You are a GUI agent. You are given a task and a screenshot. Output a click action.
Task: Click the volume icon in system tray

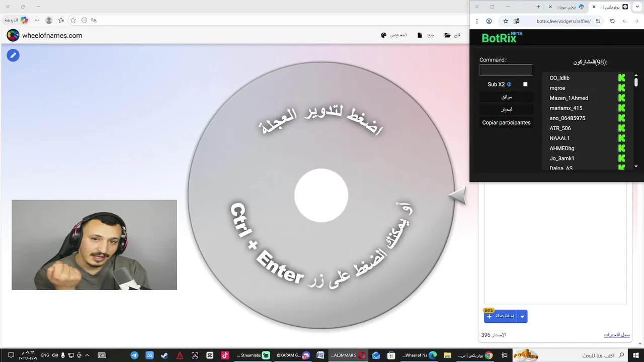(x=54, y=355)
